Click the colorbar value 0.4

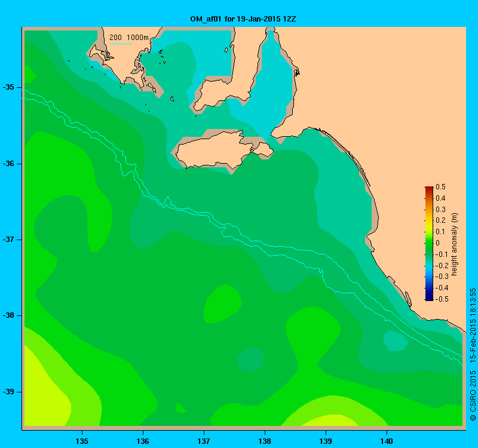[x=441, y=198]
